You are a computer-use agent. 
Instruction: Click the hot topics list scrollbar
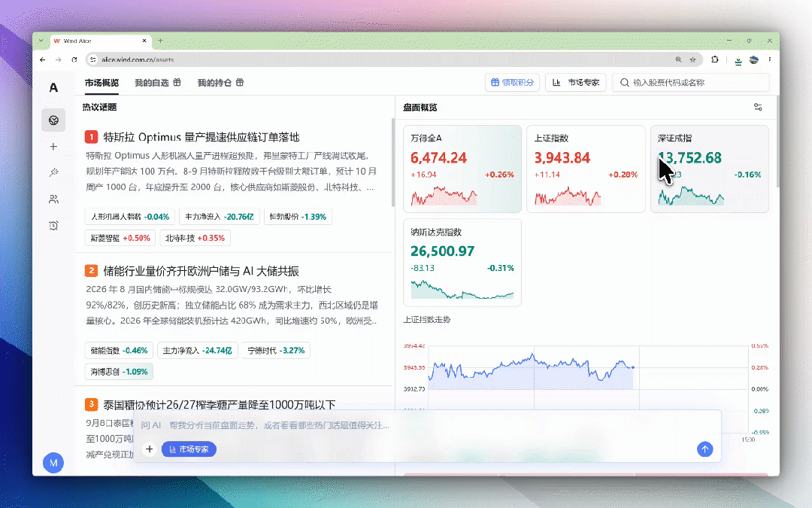click(x=393, y=163)
